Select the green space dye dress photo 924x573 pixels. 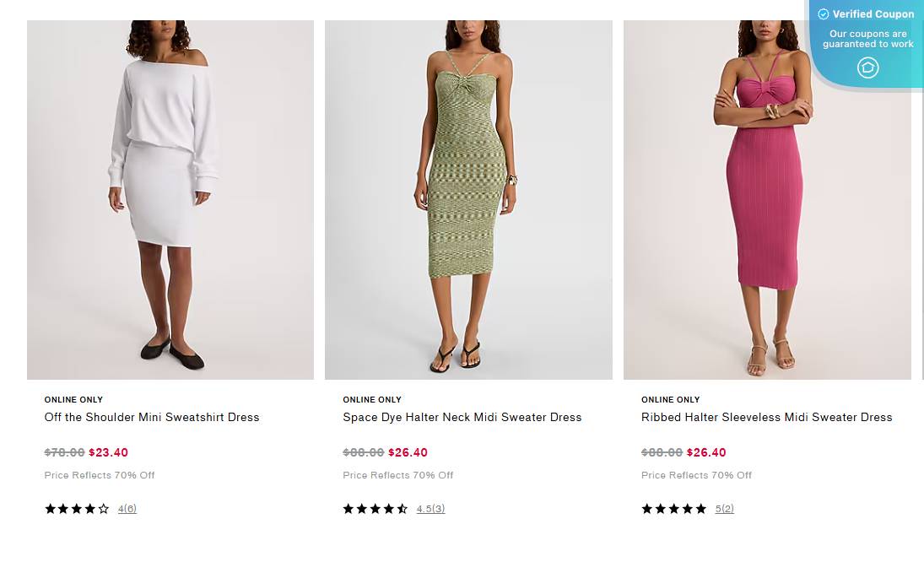(468, 200)
